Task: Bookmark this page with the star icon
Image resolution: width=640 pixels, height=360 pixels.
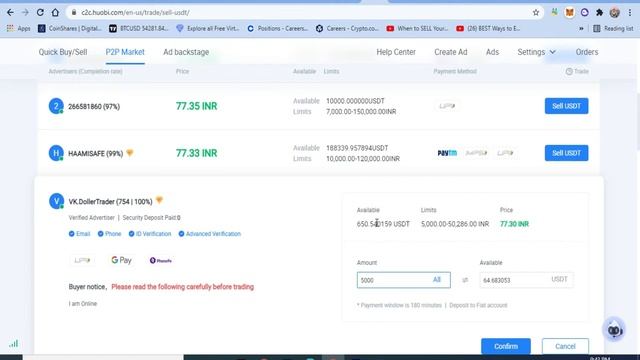Action: point(536,13)
